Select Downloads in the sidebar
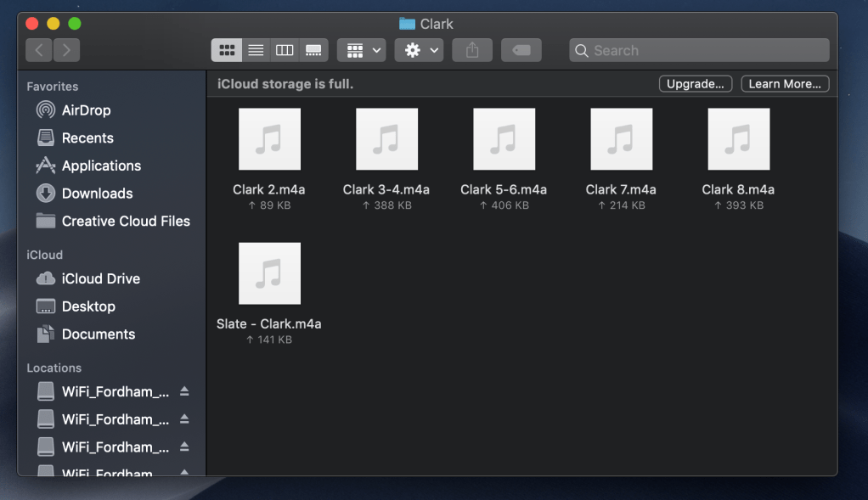Screen dimensions: 868x500 click(x=96, y=194)
